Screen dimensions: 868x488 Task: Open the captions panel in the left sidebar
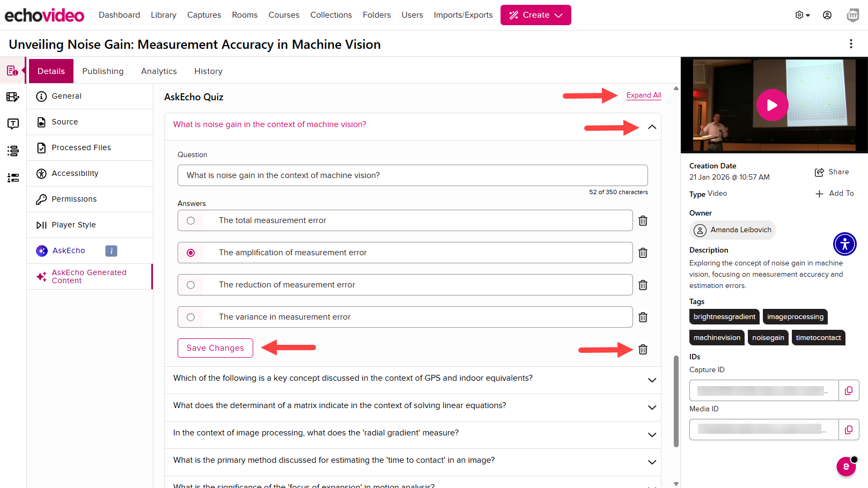click(12, 124)
